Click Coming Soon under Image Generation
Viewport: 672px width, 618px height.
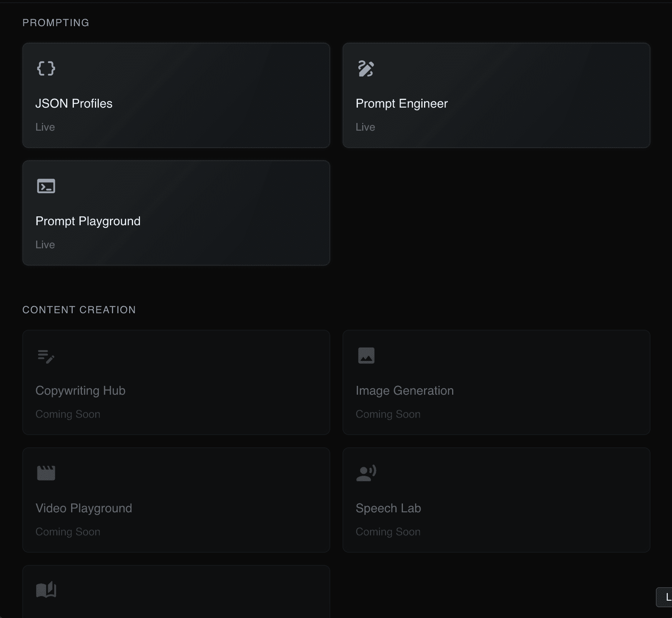point(388,414)
